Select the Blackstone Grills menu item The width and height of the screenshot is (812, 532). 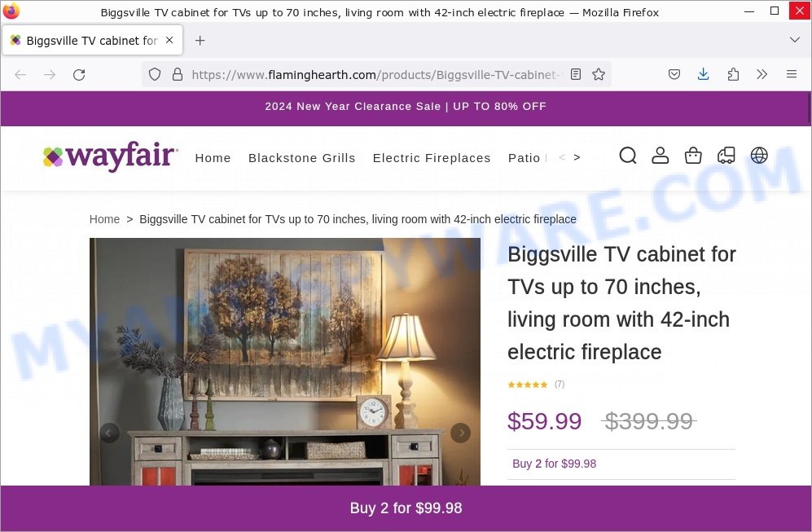coord(302,158)
